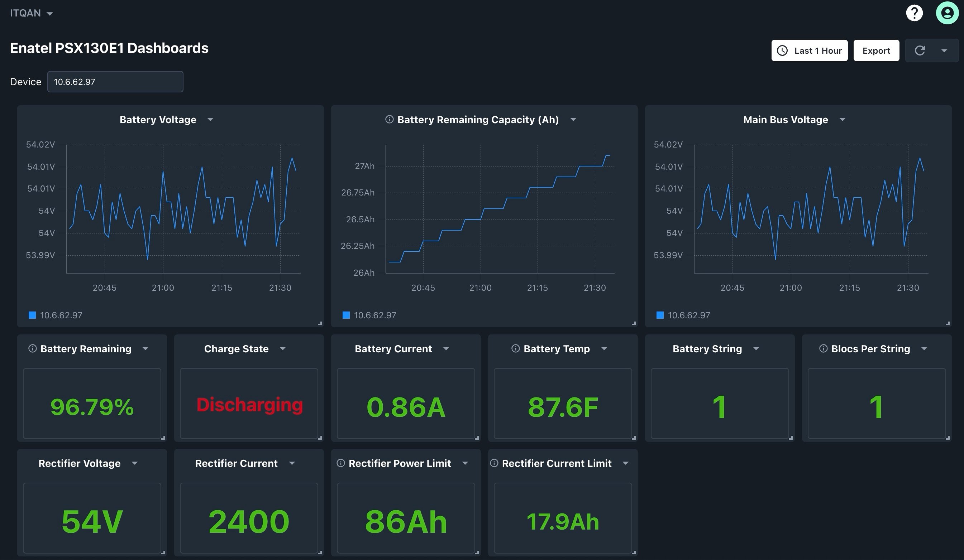Click the Last 1 Hour time range button
This screenshot has height=560, width=964.
point(809,50)
